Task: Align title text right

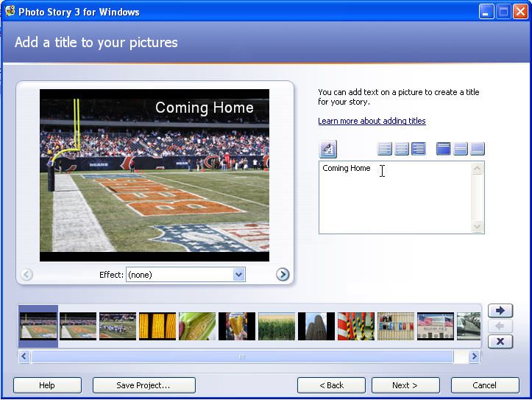Action: point(419,149)
